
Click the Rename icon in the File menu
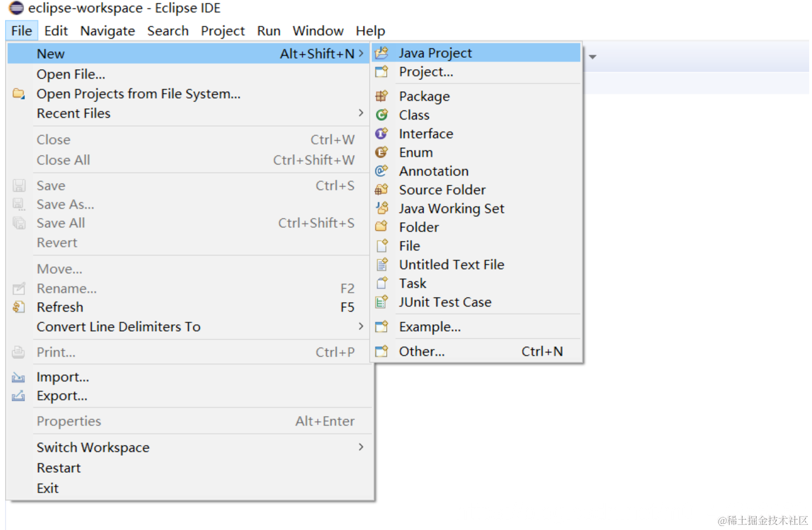click(19, 288)
